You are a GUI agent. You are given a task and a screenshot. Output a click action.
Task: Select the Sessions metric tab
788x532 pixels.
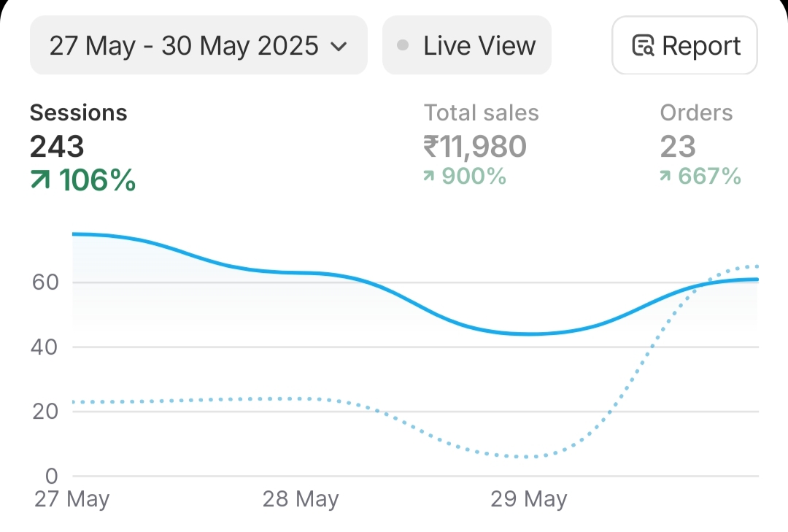[78, 113]
